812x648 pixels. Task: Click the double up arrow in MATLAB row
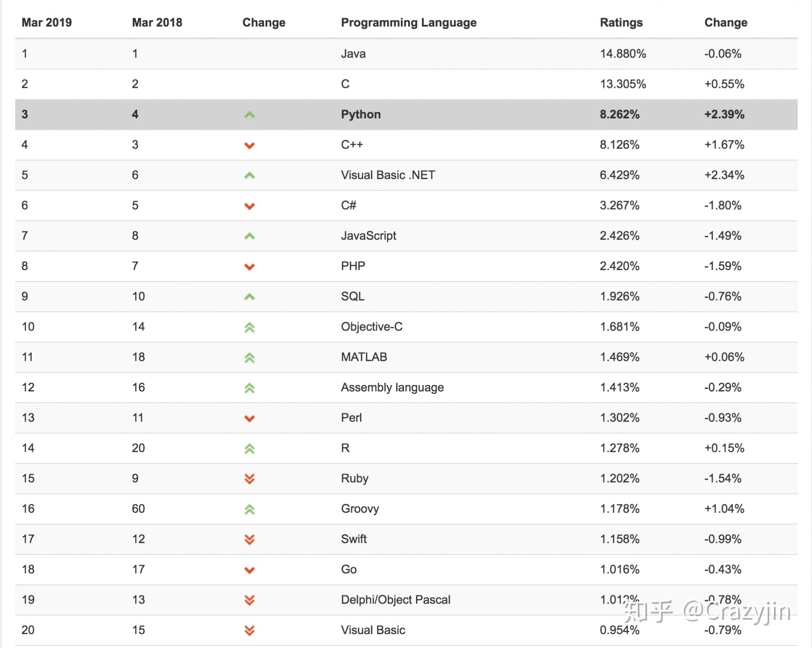(x=250, y=358)
